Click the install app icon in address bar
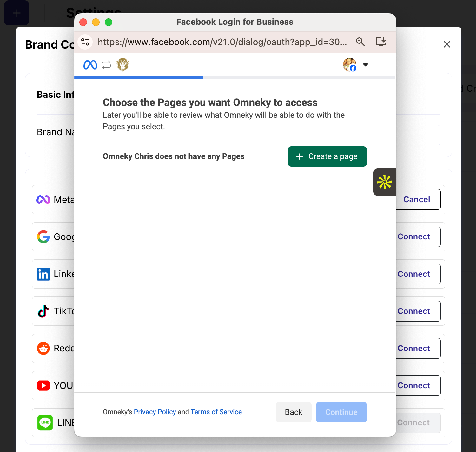The height and width of the screenshot is (452, 476). tap(380, 42)
